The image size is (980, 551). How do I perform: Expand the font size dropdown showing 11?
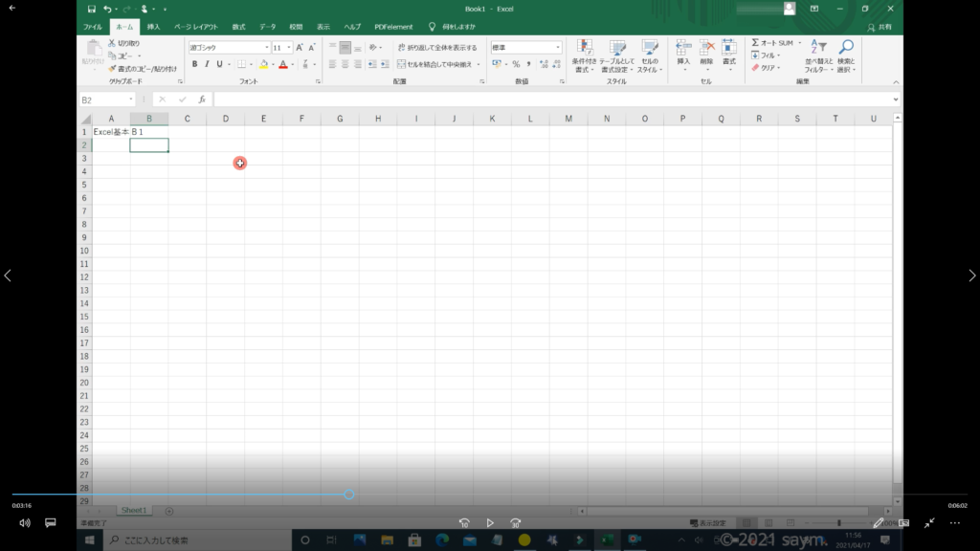coord(288,47)
